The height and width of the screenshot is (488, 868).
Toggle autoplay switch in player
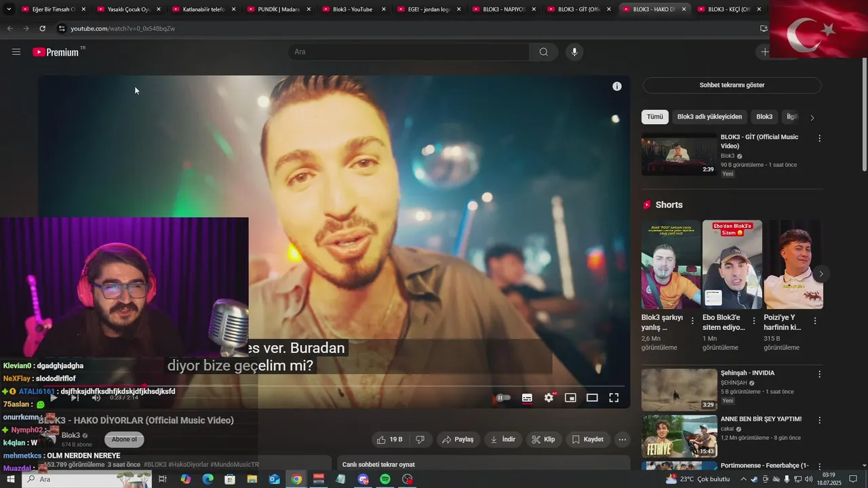[503, 398]
